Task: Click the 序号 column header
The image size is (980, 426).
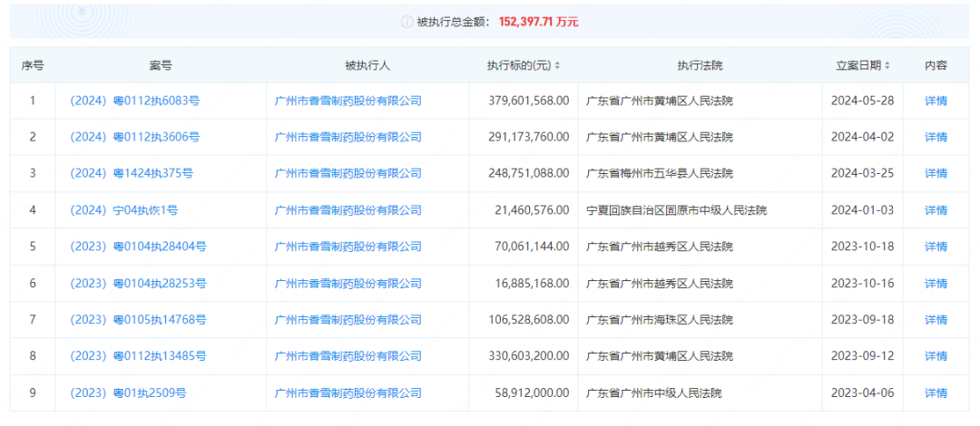Action: 33,65
